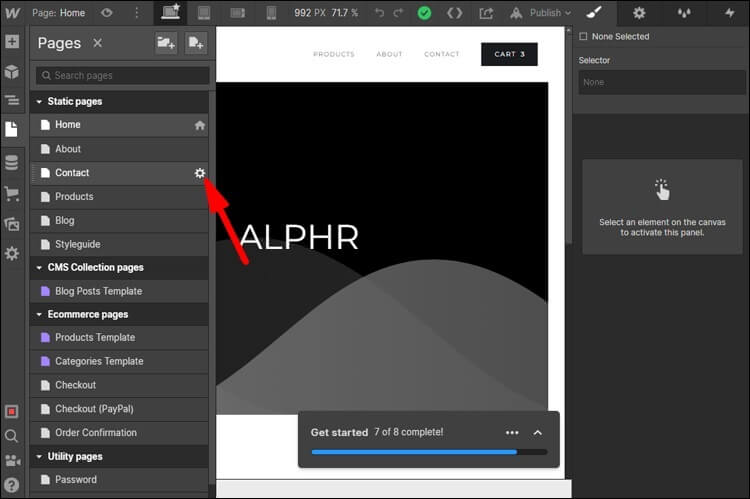
Task: Switch to mobile portrait breakpoint icon
Action: [271, 13]
